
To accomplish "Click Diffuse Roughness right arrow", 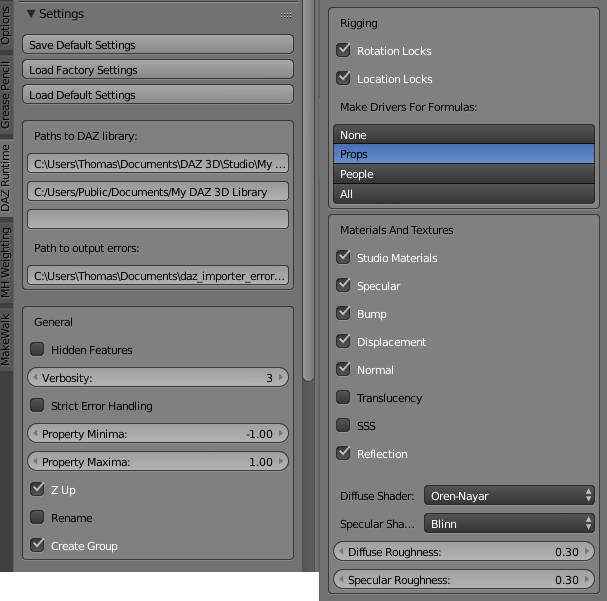I will click(x=587, y=551).
